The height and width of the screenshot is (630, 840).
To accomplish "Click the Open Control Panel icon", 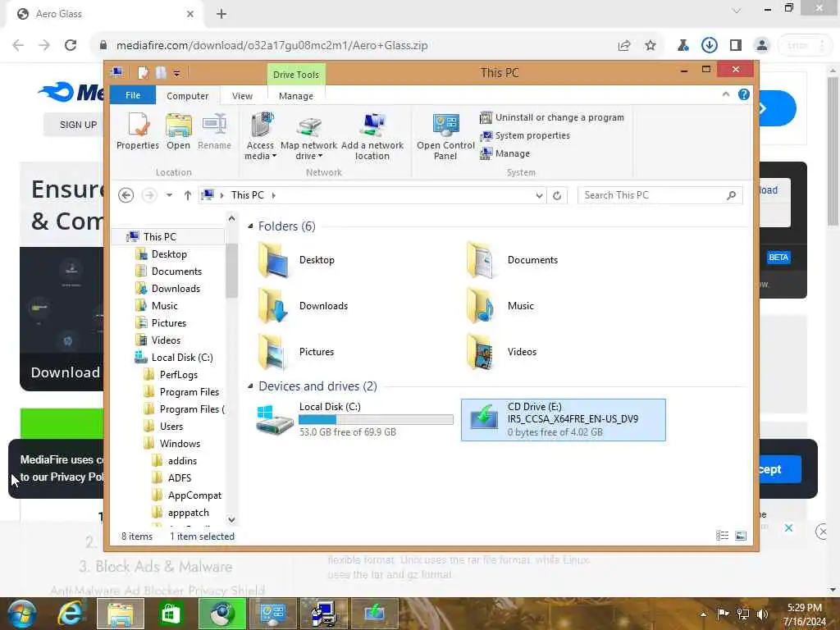I will tap(445, 135).
